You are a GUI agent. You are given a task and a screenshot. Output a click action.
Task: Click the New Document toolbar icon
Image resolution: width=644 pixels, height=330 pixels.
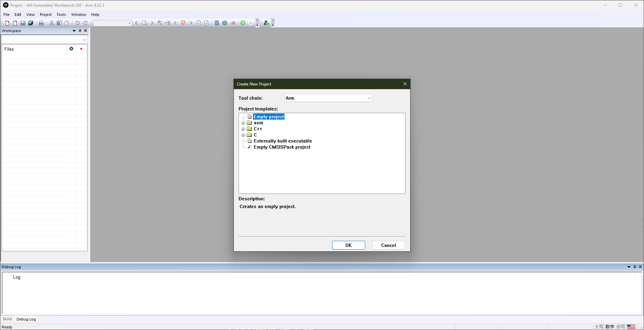[x=7, y=23]
